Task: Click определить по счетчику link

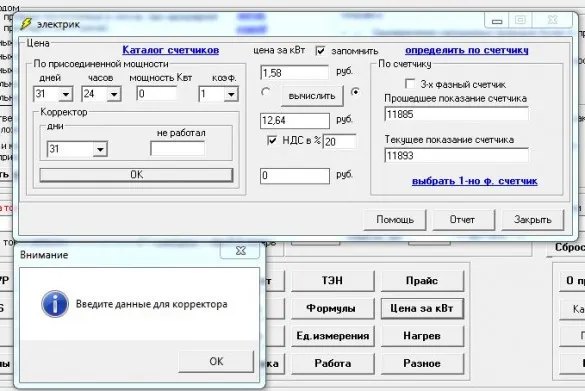Action: pyautogui.click(x=467, y=50)
